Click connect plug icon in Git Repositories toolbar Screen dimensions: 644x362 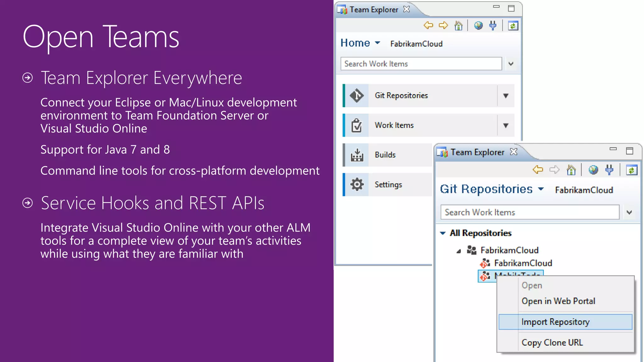(x=609, y=170)
